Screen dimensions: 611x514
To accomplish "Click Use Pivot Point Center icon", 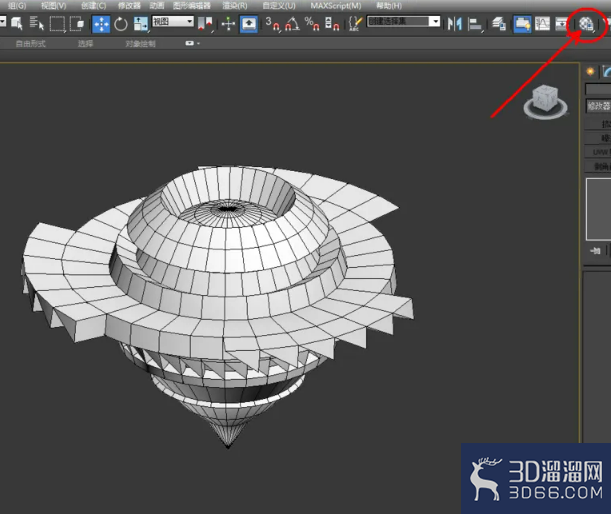I will [x=205, y=24].
